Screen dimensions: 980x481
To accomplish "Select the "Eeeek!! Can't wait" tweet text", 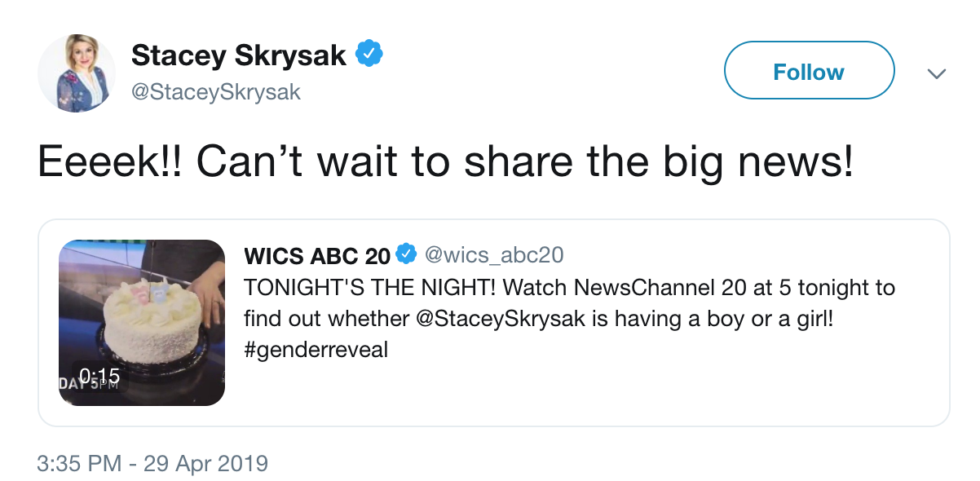I will (x=446, y=163).
